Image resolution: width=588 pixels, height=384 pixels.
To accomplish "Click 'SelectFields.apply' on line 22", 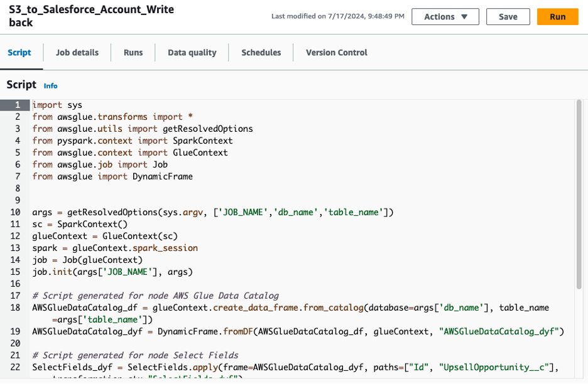I will [x=173, y=367].
